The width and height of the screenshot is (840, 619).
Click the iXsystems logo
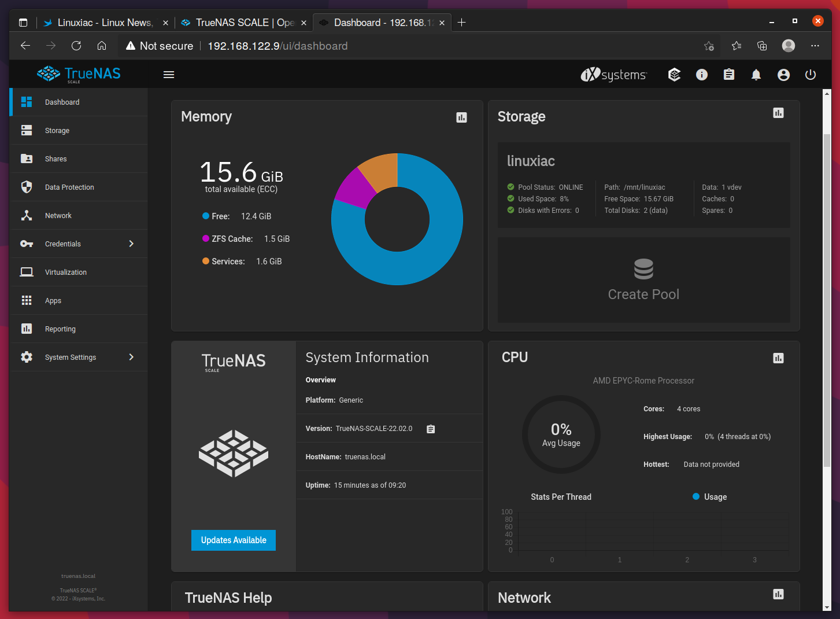613,75
